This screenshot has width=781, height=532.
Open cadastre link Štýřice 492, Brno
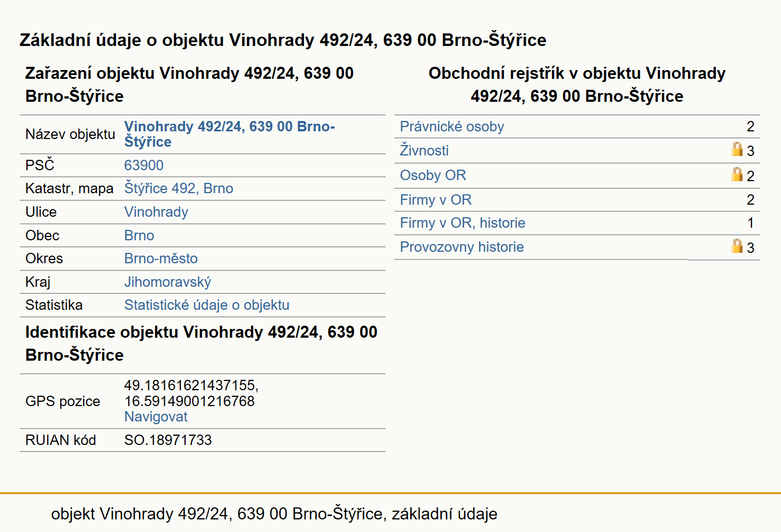[179, 188]
